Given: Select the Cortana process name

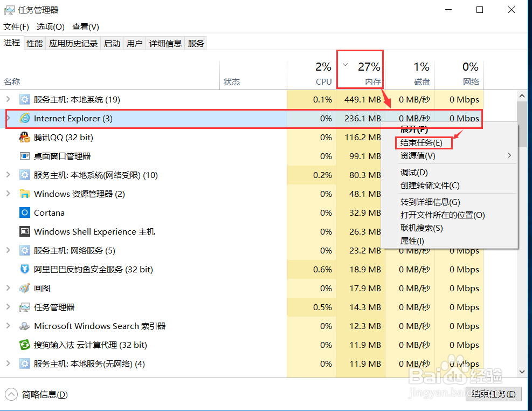Looking at the screenshot, I should coord(49,213).
